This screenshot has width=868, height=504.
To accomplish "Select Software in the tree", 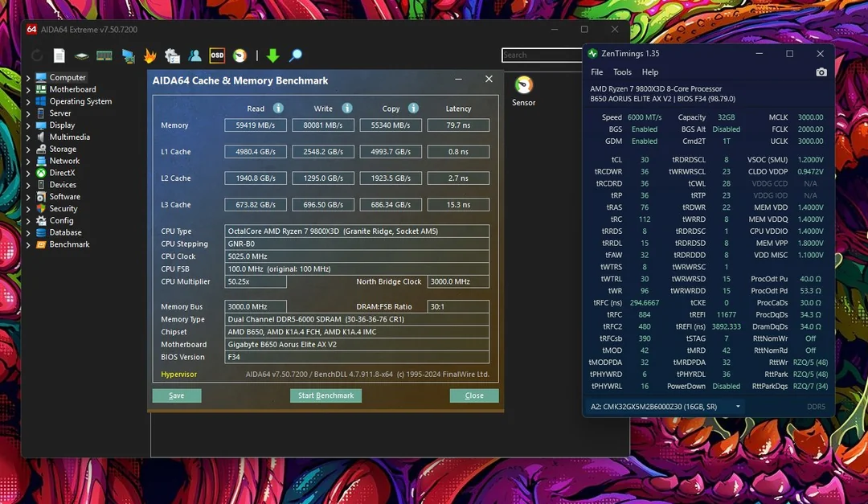I will coord(65,197).
